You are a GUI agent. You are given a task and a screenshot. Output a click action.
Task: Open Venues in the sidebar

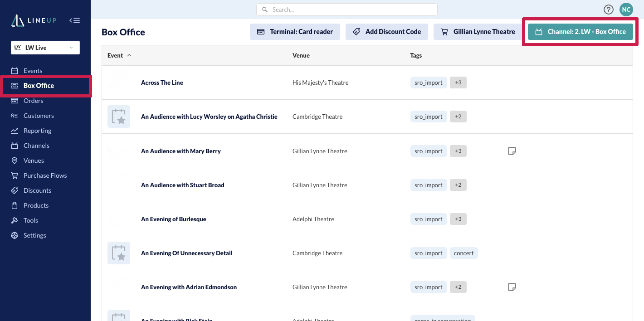coord(34,160)
